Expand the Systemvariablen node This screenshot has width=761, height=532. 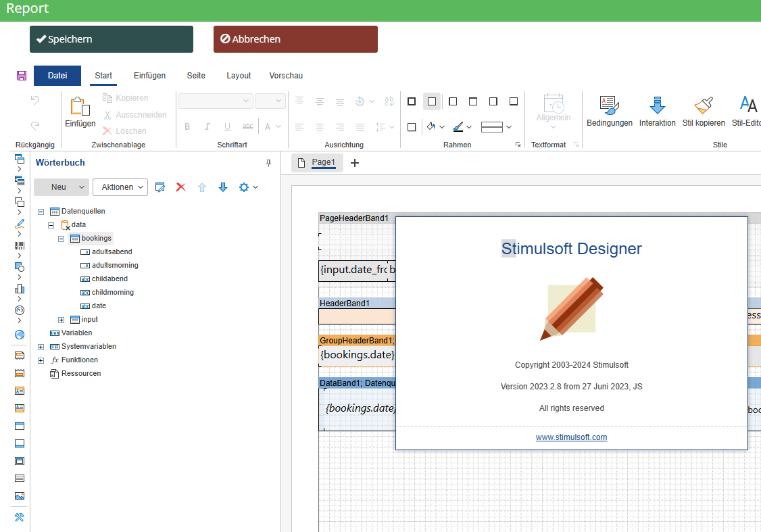(41, 347)
